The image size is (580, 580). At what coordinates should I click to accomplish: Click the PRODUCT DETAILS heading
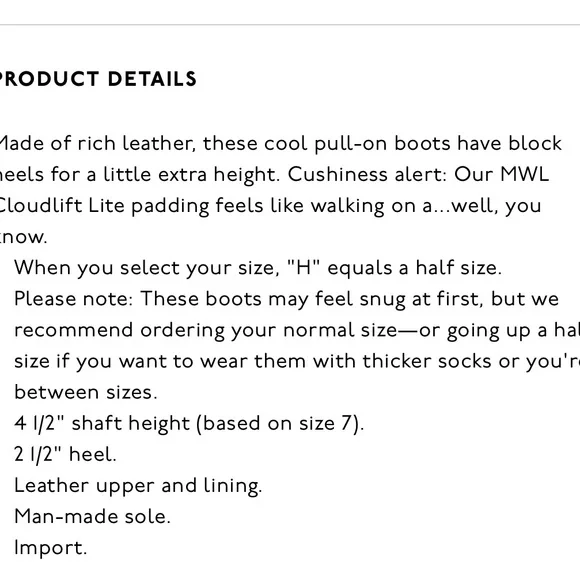click(x=98, y=79)
